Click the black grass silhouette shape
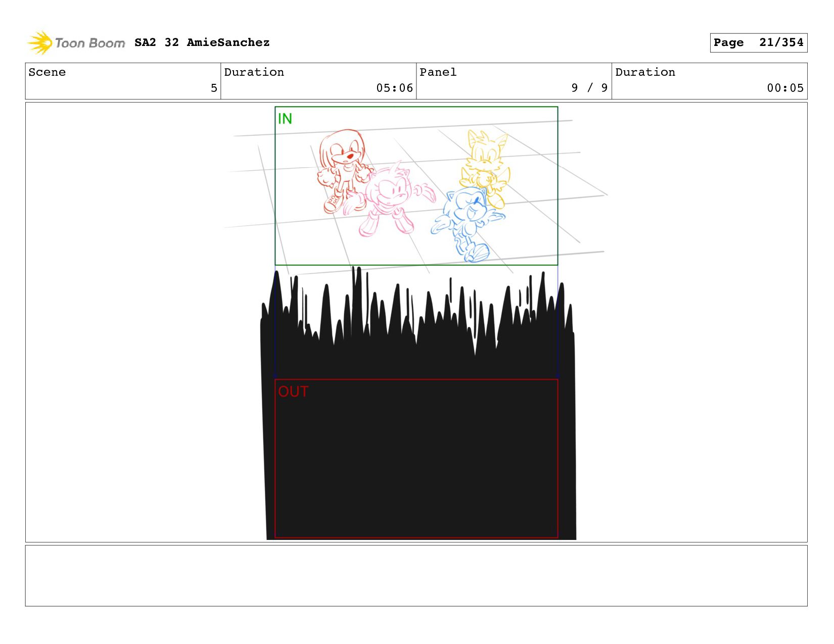The height and width of the screenshot is (644, 834). 419,404
